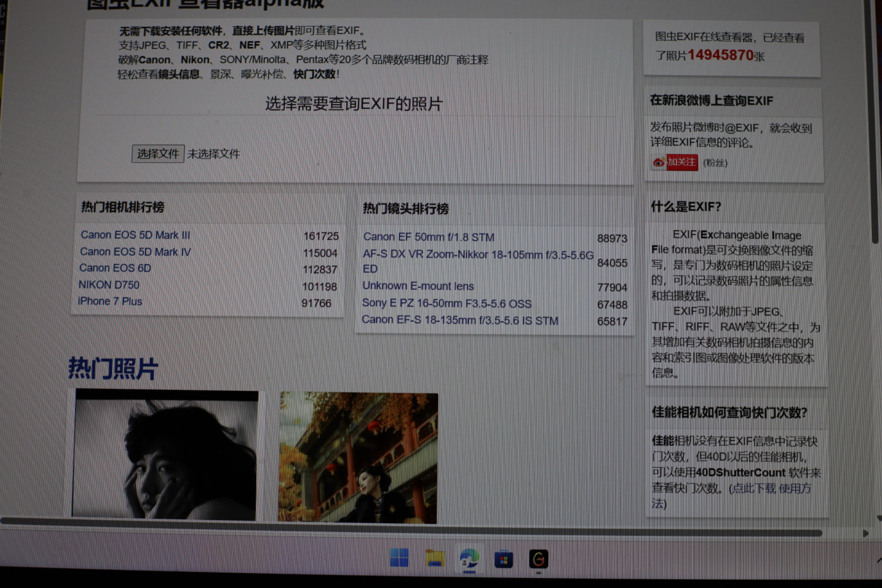Open File Explorer from the taskbar
Screen dimensions: 882x588
click(x=435, y=559)
